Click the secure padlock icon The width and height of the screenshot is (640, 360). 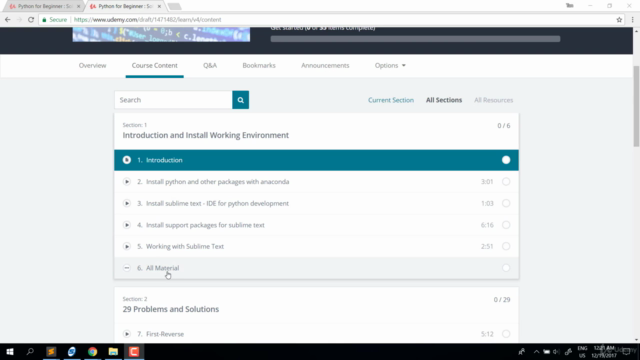point(44,20)
